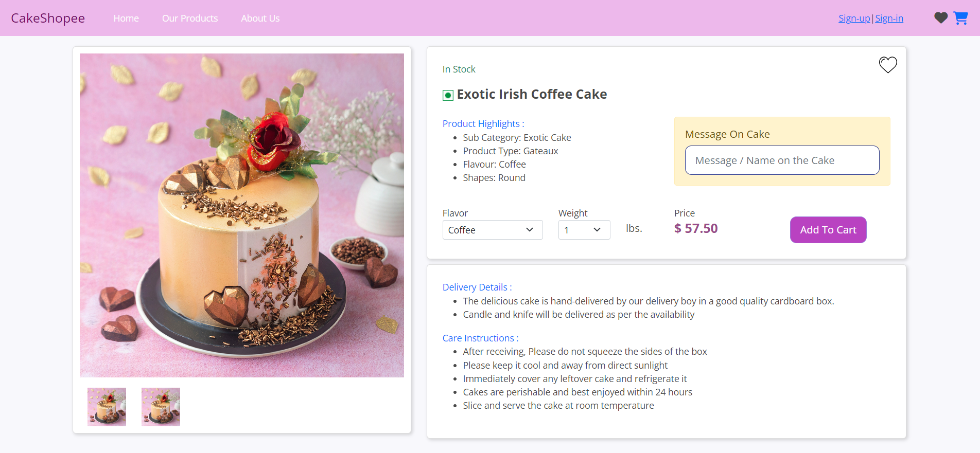Click the Sign-up link
The width and height of the screenshot is (980, 453).
(853, 18)
